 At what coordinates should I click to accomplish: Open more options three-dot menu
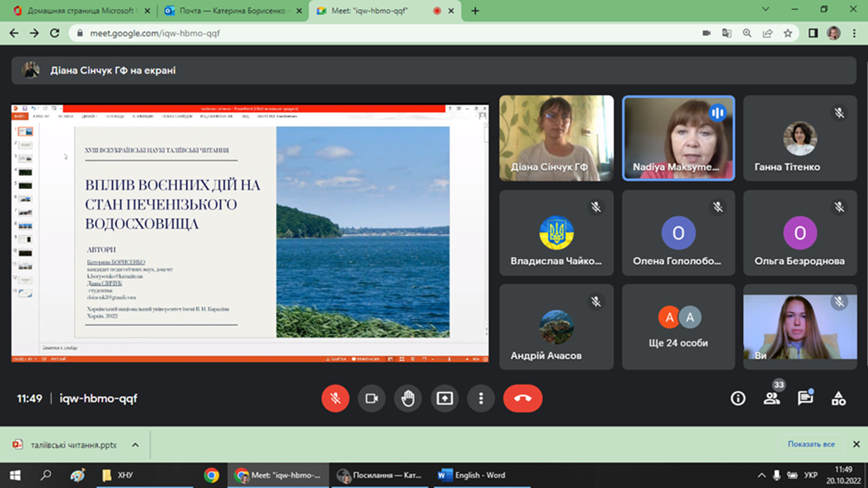coord(481,399)
